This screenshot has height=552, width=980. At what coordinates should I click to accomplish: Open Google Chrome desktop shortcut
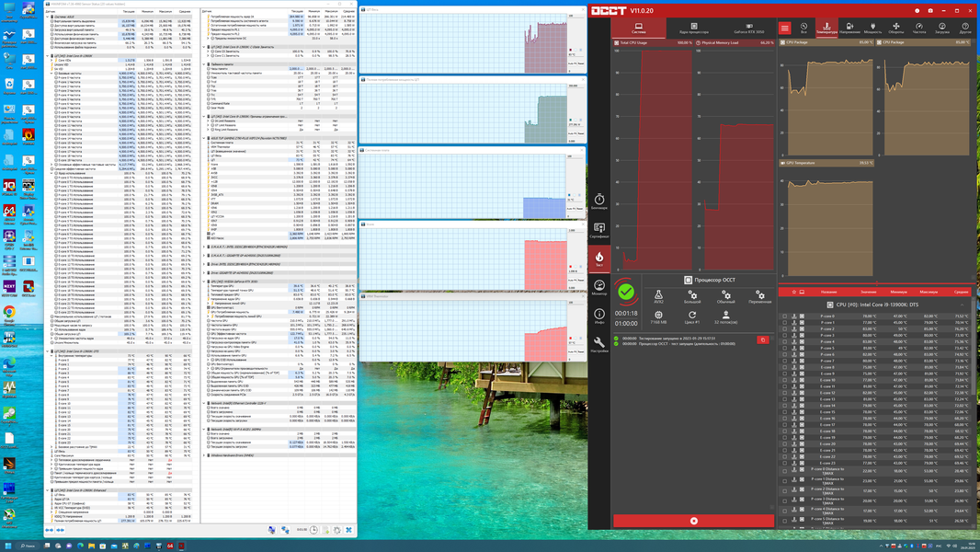pyautogui.click(x=9, y=315)
